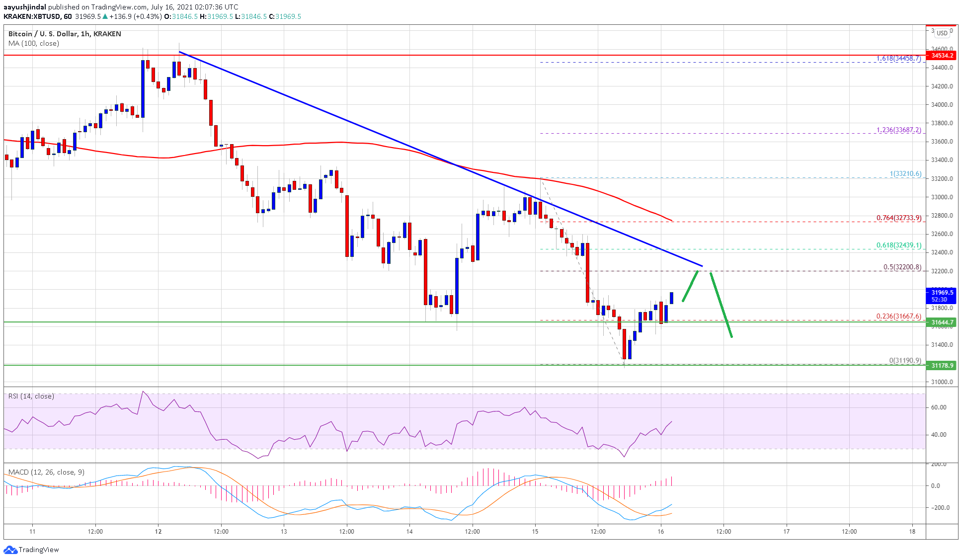This screenshot has width=962, height=560.
Task: Click the 0.5(32200.8) Fibonacci level label
Action: coord(902,267)
